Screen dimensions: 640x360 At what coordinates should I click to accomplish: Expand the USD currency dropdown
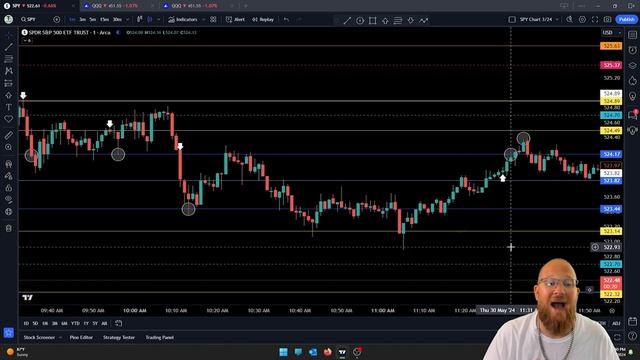[612, 32]
